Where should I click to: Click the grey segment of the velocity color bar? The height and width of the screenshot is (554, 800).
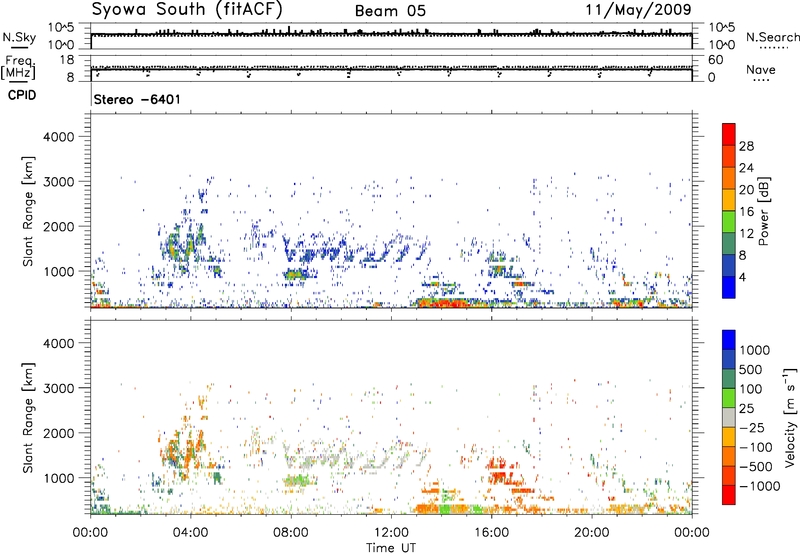click(729, 418)
